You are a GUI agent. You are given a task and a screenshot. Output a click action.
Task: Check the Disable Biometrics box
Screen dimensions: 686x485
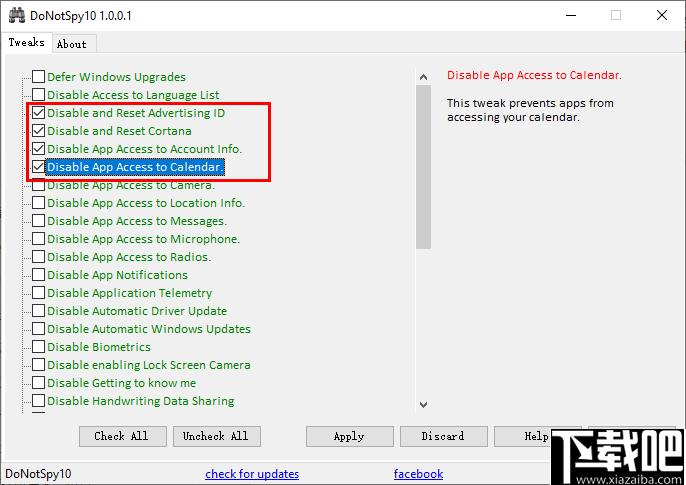[38, 346]
